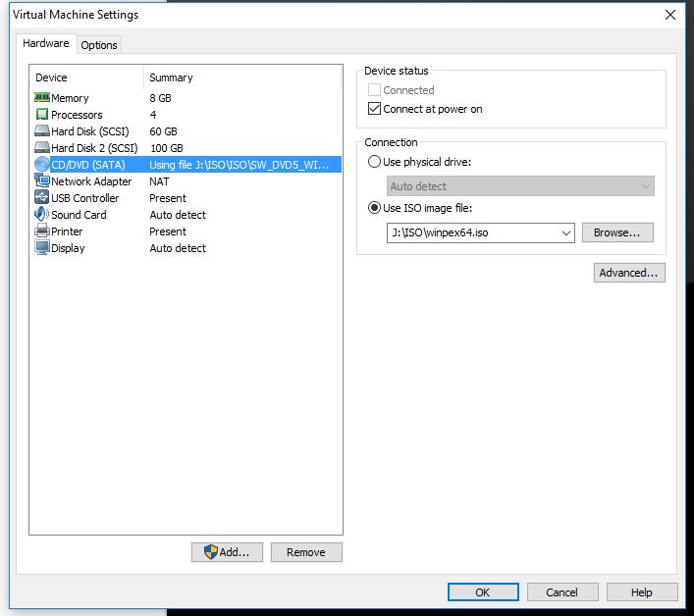Screen dimensions: 694x616
Task: Select the Sound Card row label
Action: [x=79, y=215]
